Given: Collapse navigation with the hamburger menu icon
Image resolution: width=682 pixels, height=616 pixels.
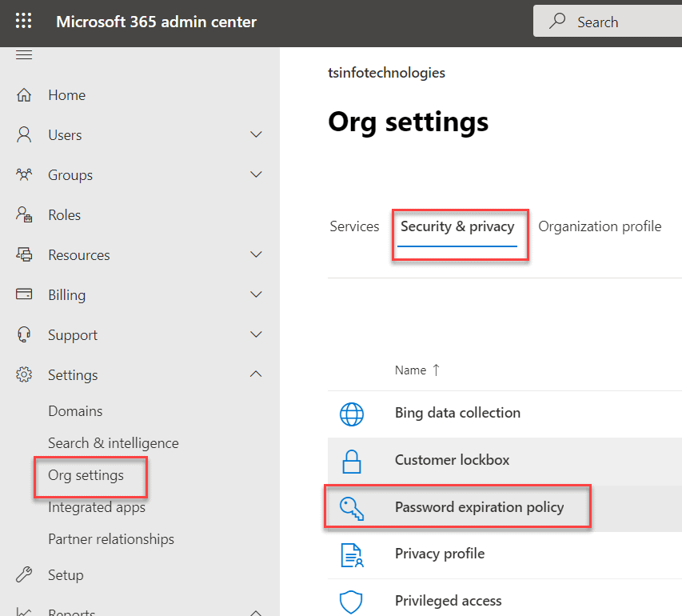Looking at the screenshot, I should click(24, 55).
